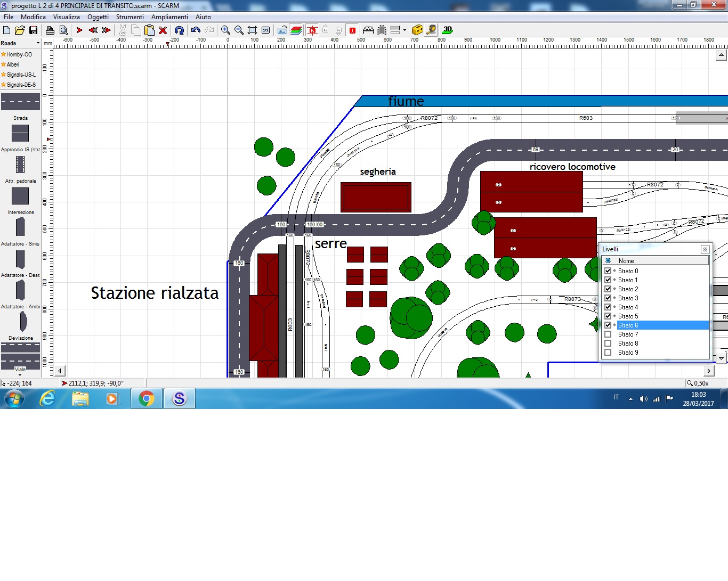Expand the Roads library dropdown
The height and width of the screenshot is (581, 728).
pyautogui.click(x=38, y=43)
